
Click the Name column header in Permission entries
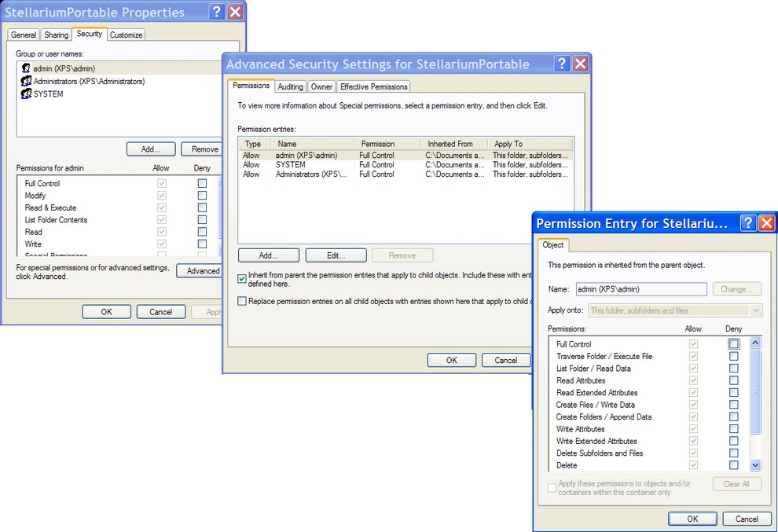click(x=313, y=144)
